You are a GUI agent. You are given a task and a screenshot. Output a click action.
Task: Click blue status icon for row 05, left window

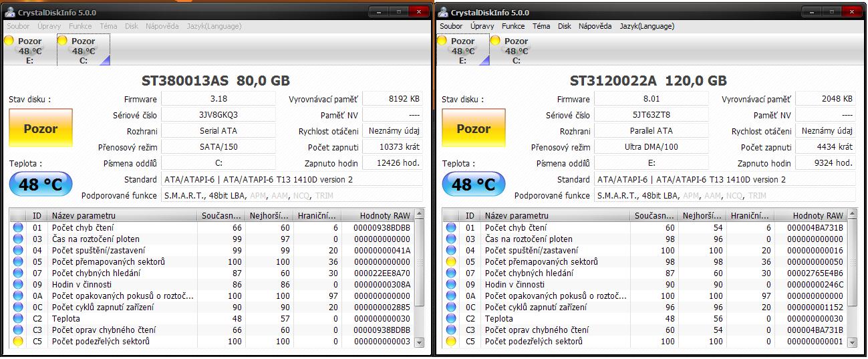point(18,262)
